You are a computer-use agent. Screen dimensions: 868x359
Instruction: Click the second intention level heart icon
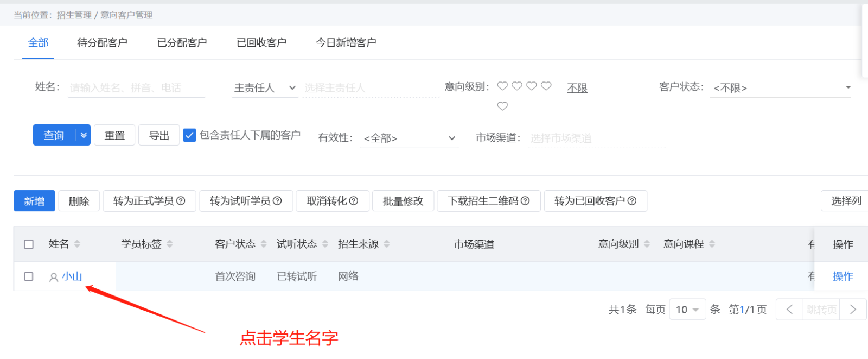pos(517,86)
